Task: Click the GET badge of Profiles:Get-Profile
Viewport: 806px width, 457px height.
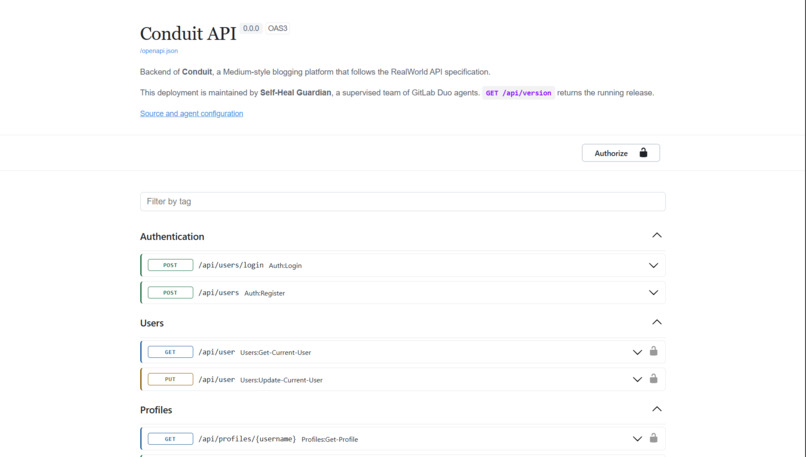Action: [x=170, y=439]
